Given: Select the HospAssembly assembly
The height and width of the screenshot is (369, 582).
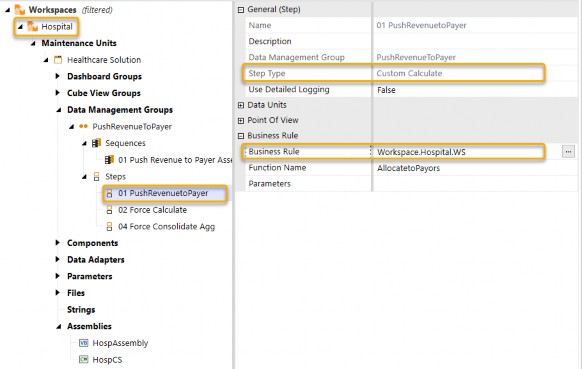Looking at the screenshot, I should pyautogui.click(x=120, y=343).
